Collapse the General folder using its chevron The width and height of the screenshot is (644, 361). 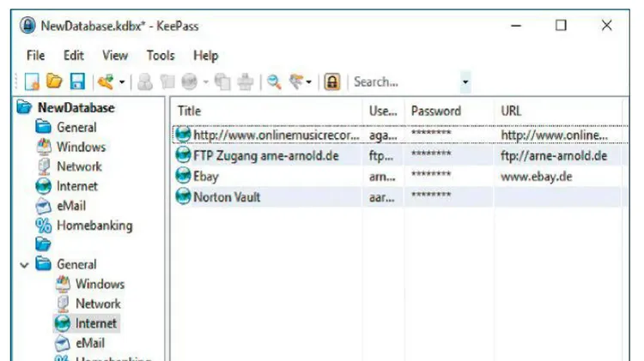[x=24, y=265]
